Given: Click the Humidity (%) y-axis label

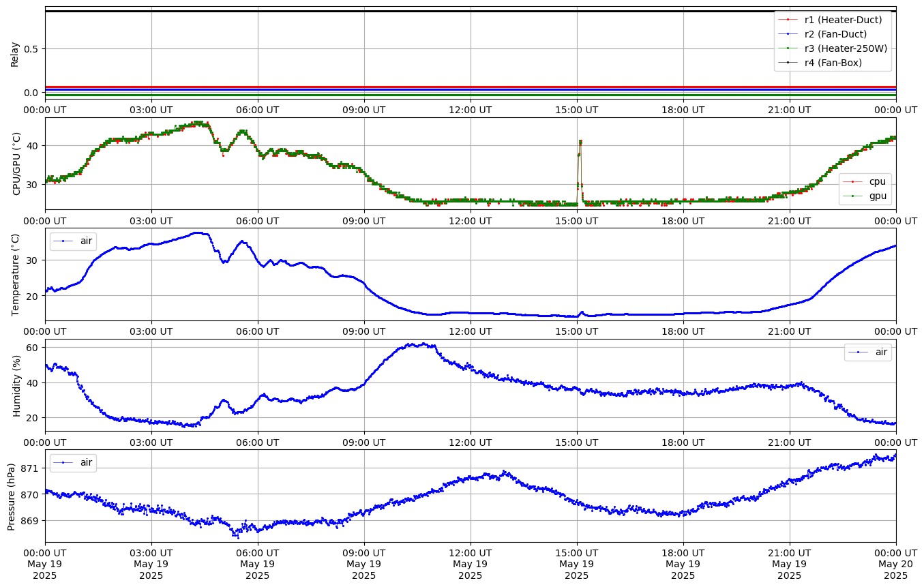Looking at the screenshot, I should point(16,385).
